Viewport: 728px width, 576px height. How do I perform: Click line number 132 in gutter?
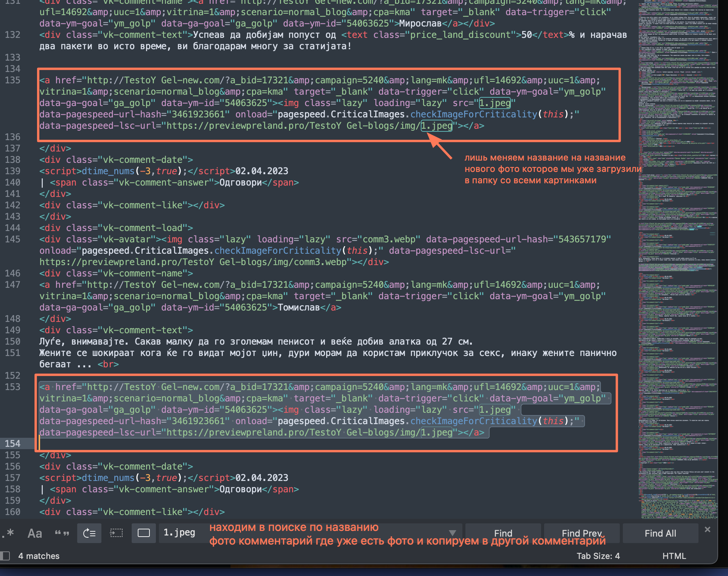[x=12, y=35]
